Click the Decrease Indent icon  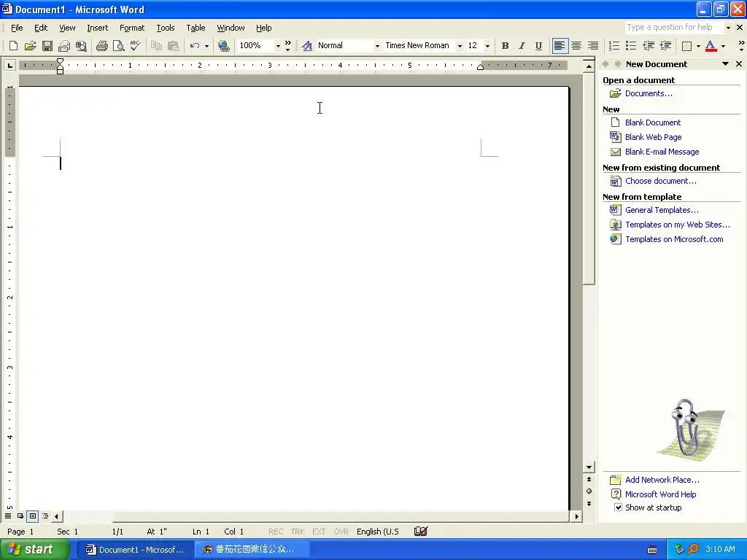649,46
